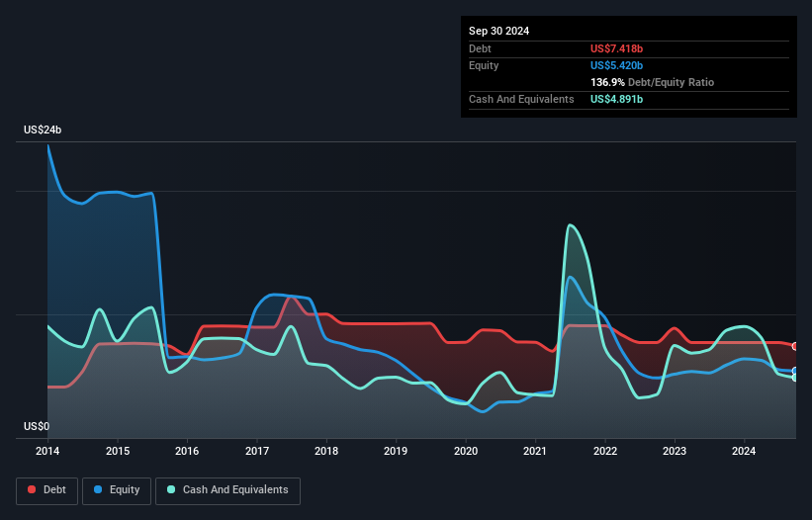
Task: Click the 2017 x-axis label
Action: coord(257,451)
